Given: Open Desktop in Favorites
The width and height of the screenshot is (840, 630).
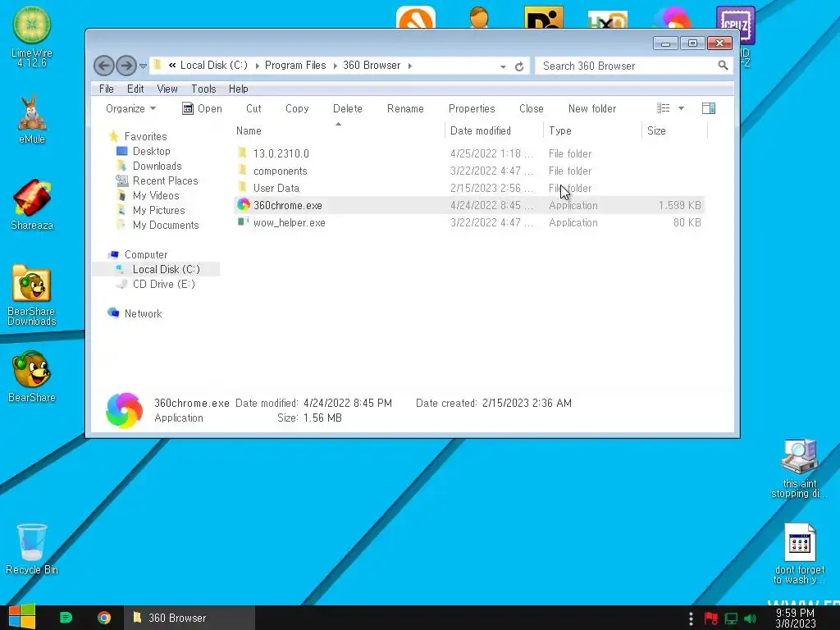Looking at the screenshot, I should [151, 152].
